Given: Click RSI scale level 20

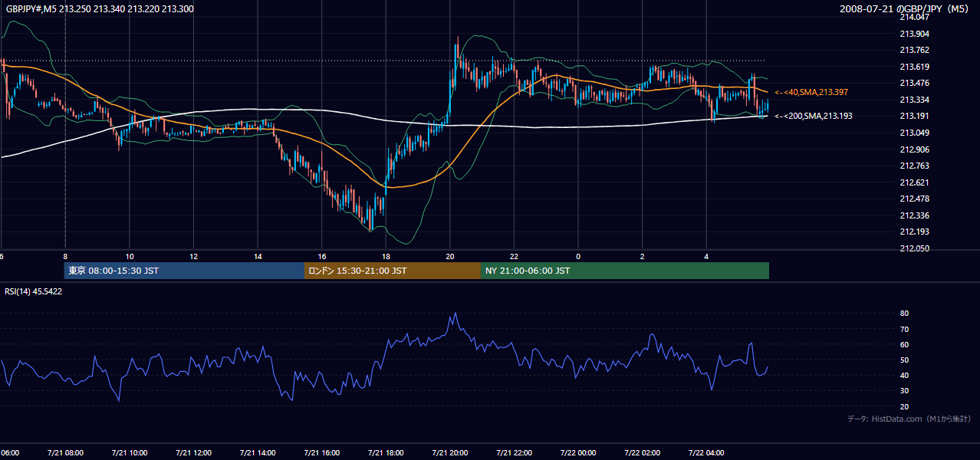Looking at the screenshot, I should click(904, 406).
